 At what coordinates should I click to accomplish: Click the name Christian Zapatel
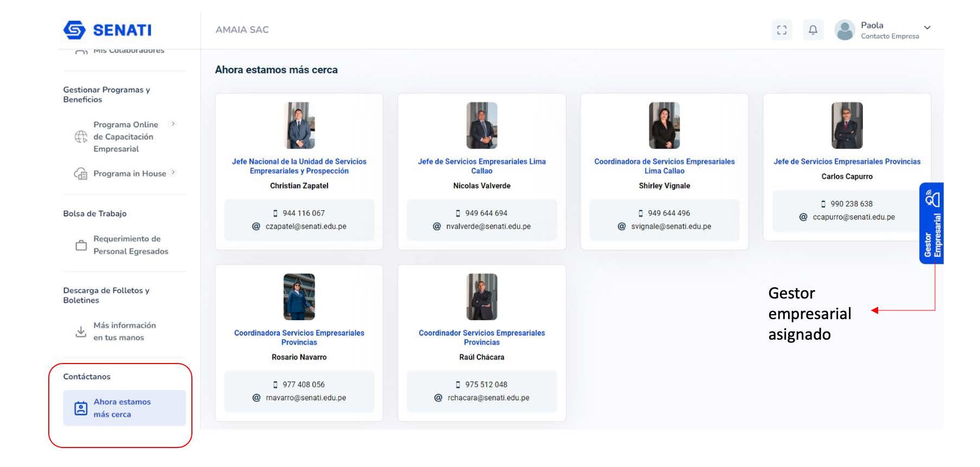[x=299, y=186]
